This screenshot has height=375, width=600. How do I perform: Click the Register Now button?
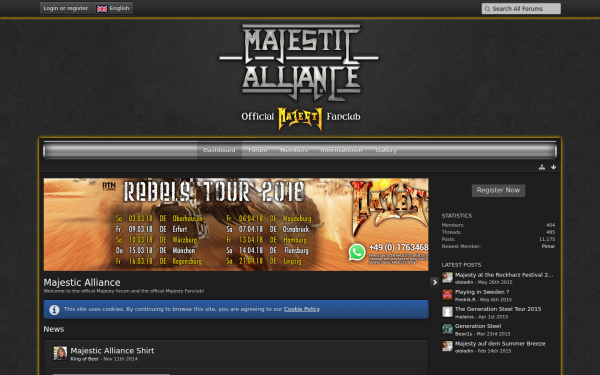point(498,190)
